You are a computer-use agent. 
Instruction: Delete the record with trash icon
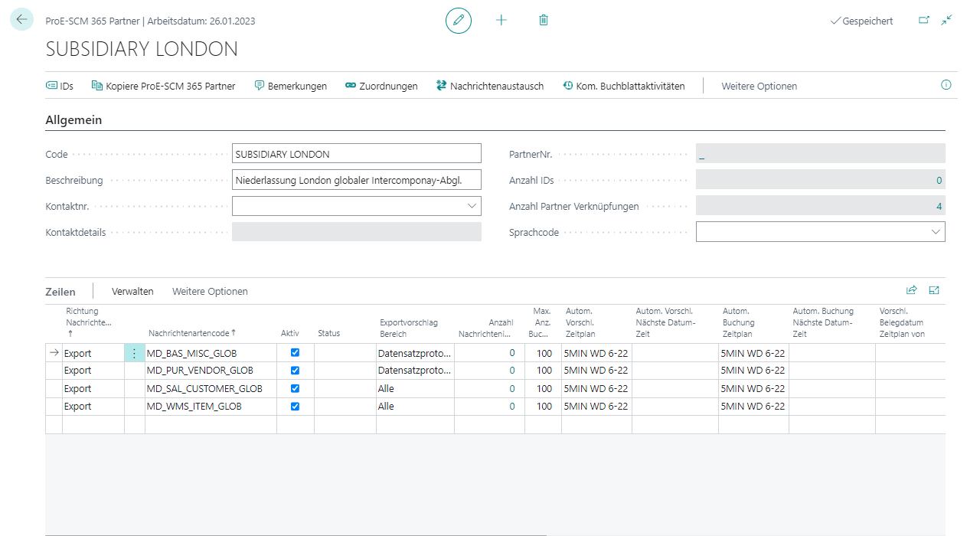544,21
